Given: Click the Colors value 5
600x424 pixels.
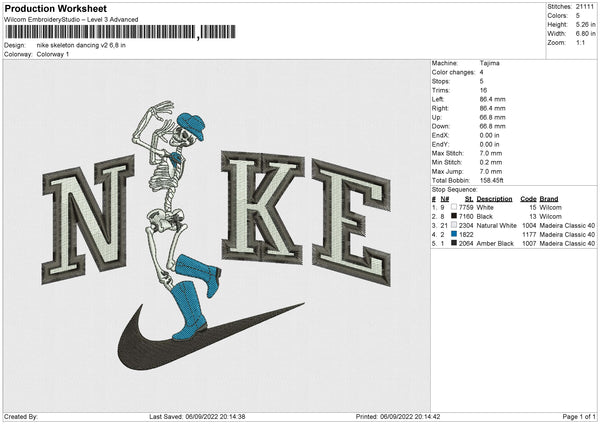Looking at the screenshot, I should click(x=578, y=16).
